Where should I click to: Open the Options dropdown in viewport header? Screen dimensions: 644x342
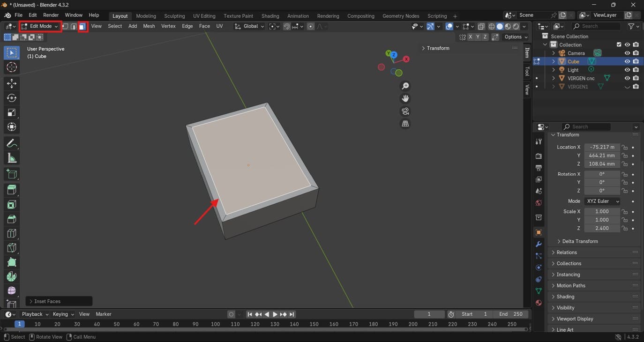tap(516, 37)
